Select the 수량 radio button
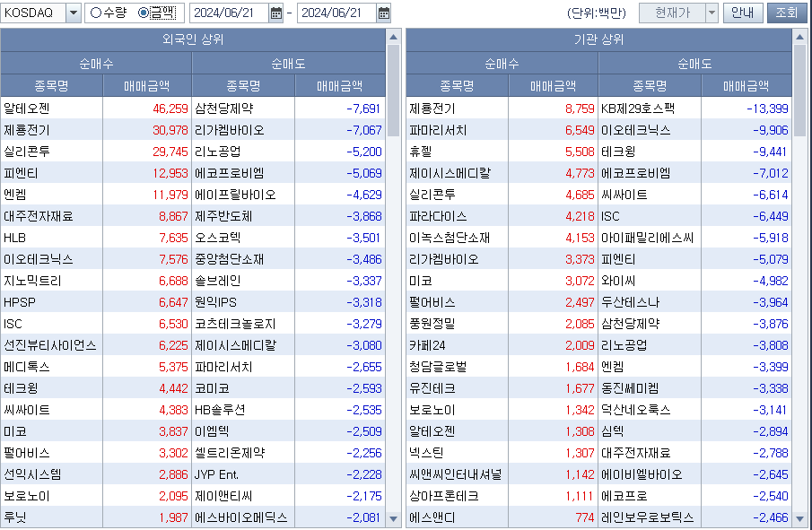The image size is (812, 530). point(95,13)
